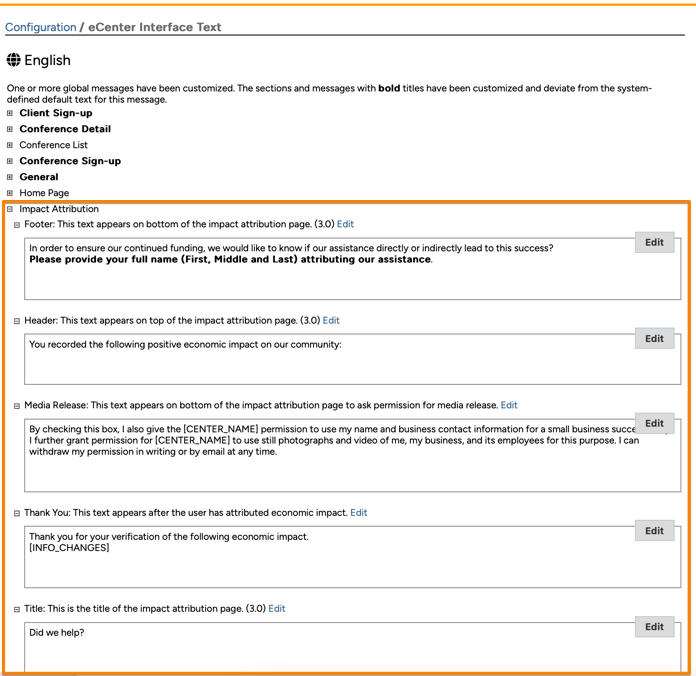Image resolution: width=696 pixels, height=676 pixels.
Task: Collapse the Thank You message item
Action: pyautogui.click(x=17, y=513)
